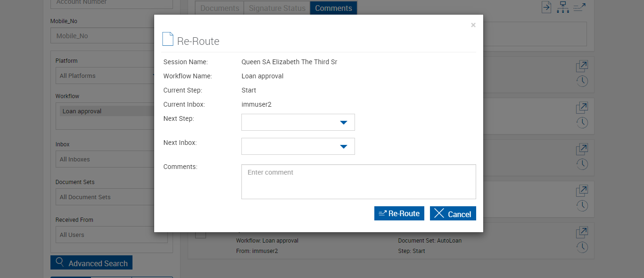This screenshot has width=644, height=278.
Task: Click the document forward arrow icon
Action: coord(546,7)
